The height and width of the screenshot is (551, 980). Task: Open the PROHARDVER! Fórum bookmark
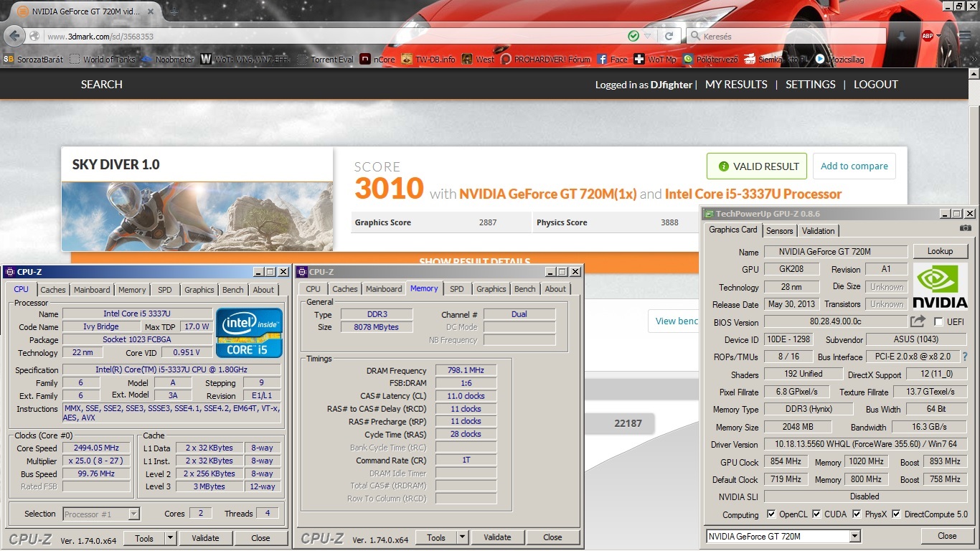coord(546,60)
